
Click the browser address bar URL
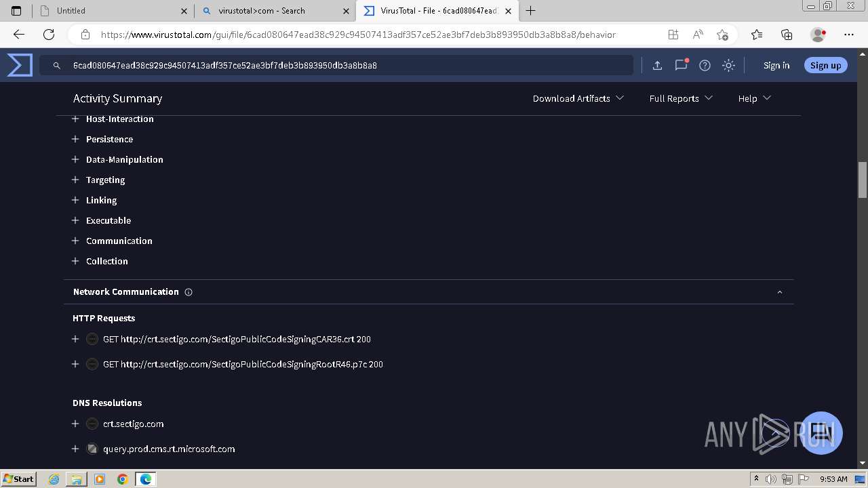(358, 35)
